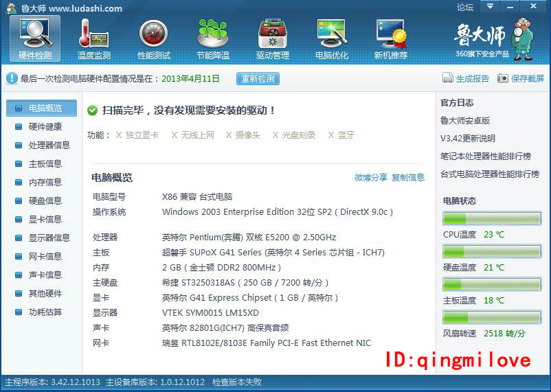
Task: Open the 温度监测 temperature monitor
Action: pos(94,38)
